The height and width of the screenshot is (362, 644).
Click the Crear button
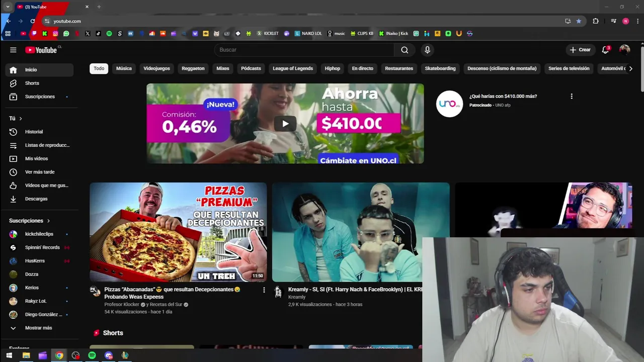click(x=580, y=50)
